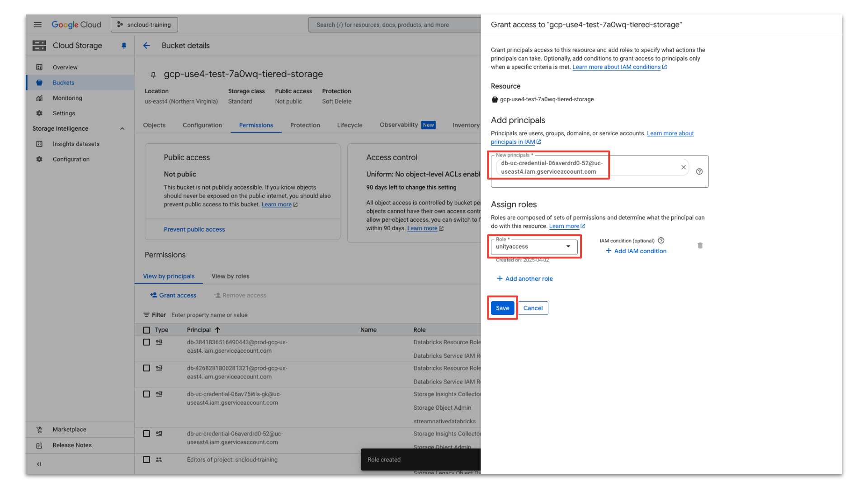
Task: Delete the role with trash icon
Action: coord(700,246)
